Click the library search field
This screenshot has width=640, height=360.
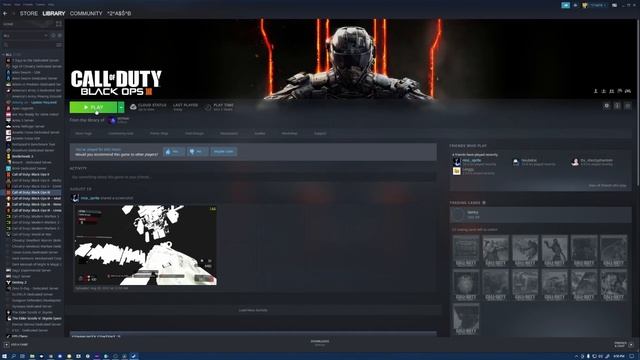[28, 44]
